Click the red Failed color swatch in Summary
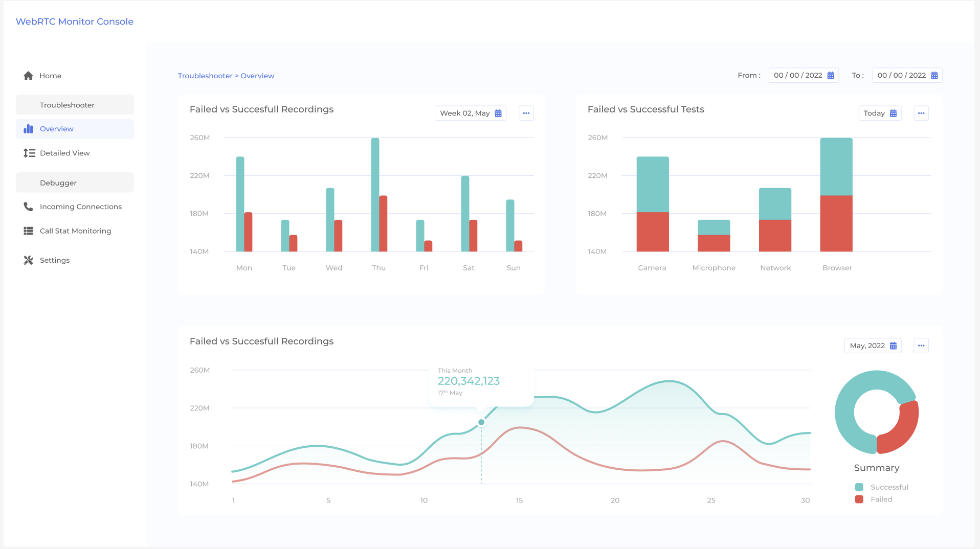 click(x=859, y=499)
